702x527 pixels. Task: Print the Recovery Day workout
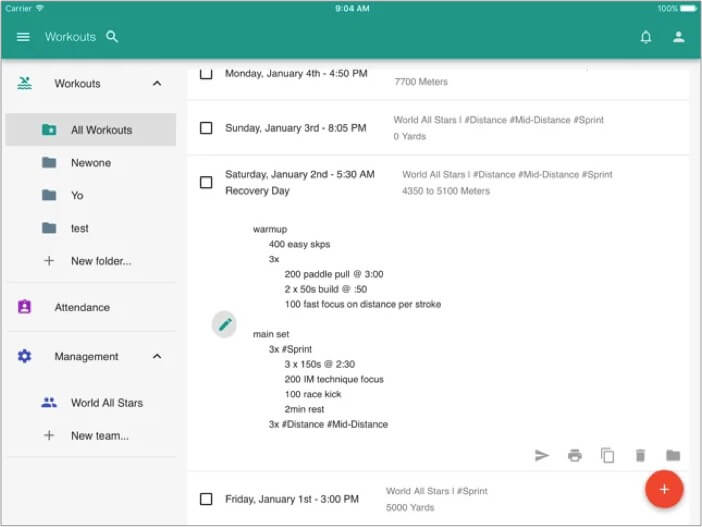pyautogui.click(x=575, y=456)
